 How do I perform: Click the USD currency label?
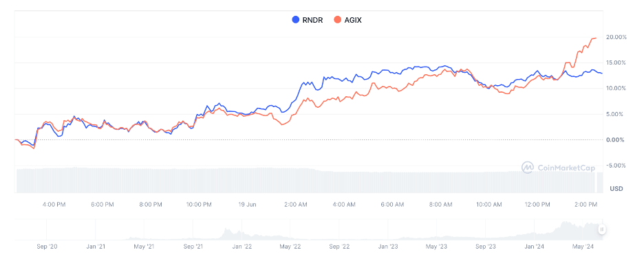point(616,189)
